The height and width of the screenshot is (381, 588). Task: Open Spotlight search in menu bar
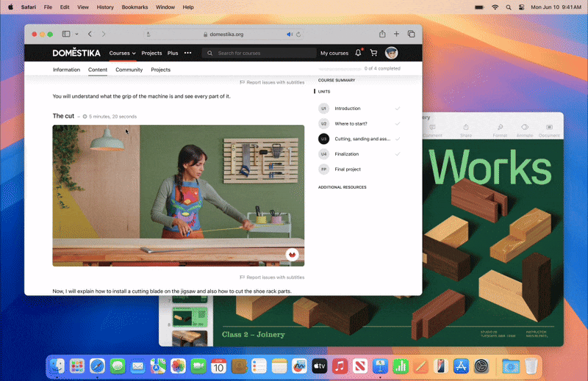(509, 7)
